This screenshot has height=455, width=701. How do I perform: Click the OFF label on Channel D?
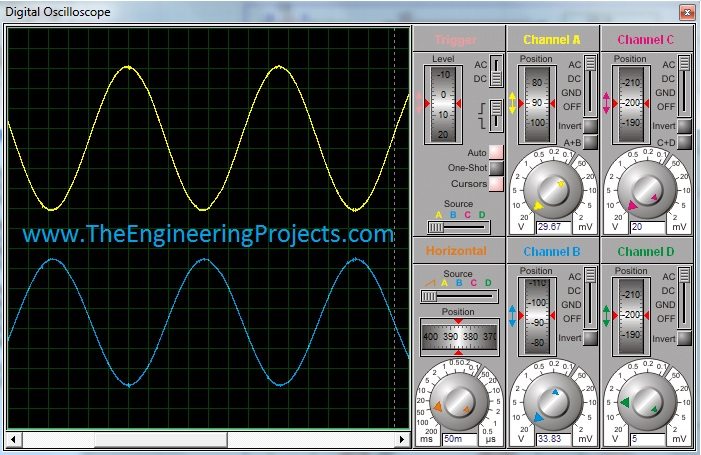point(666,319)
